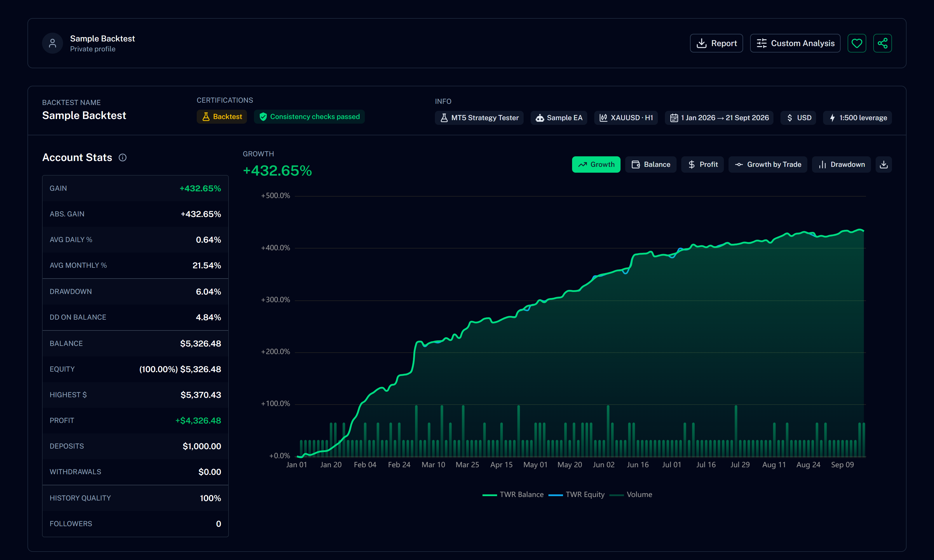Click the large growth figure +432.65%
This screenshot has height=560, width=934.
(278, 171)
